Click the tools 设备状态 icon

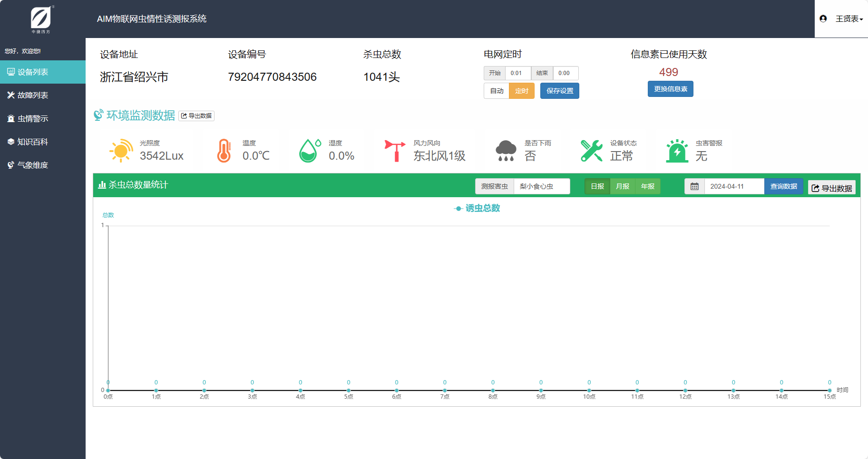tap(592, 151)
